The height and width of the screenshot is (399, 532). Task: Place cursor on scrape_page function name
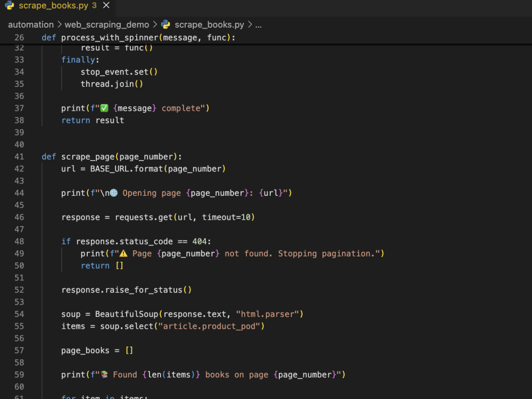tap(88, 157)
